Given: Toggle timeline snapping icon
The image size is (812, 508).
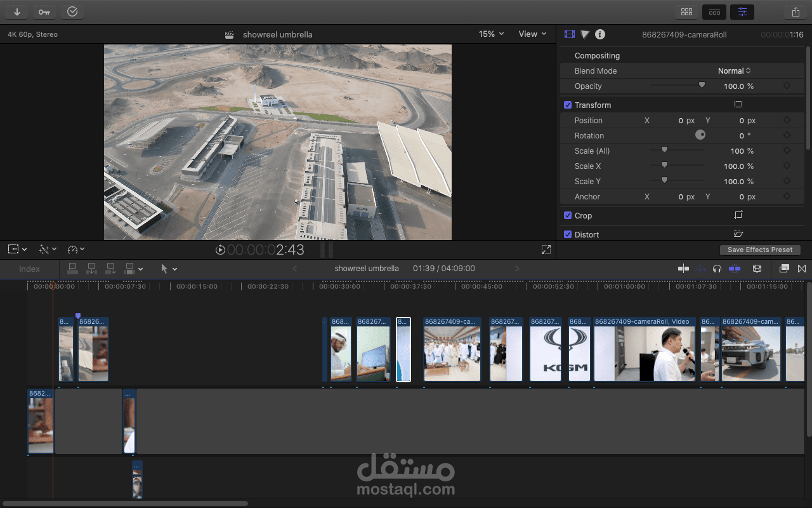Looking at the screenshot, I should point(735,269).
